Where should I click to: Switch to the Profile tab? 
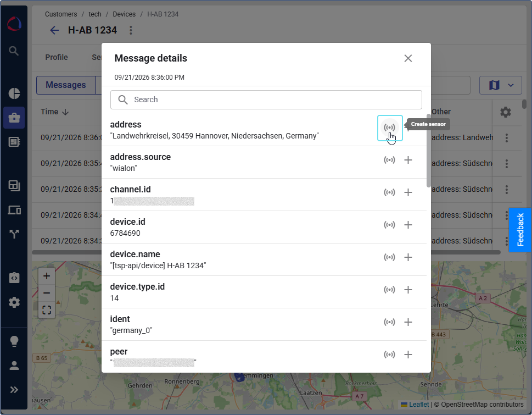click(57, 57)
